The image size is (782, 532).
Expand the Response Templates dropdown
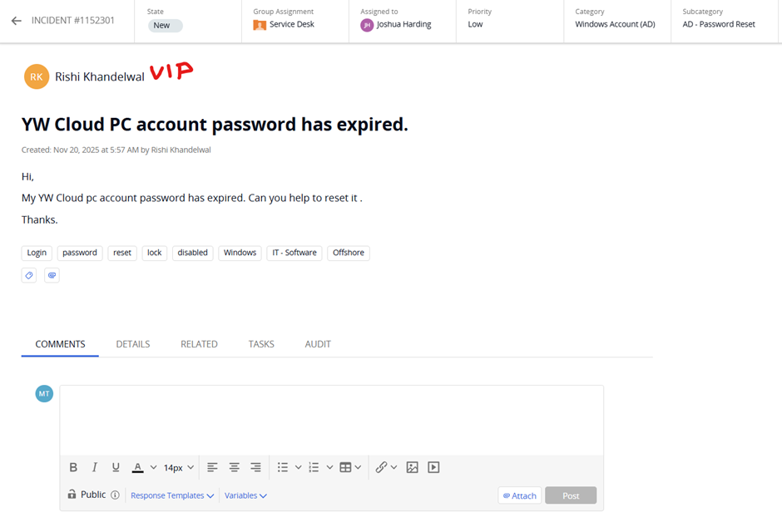tap(172, 495)
